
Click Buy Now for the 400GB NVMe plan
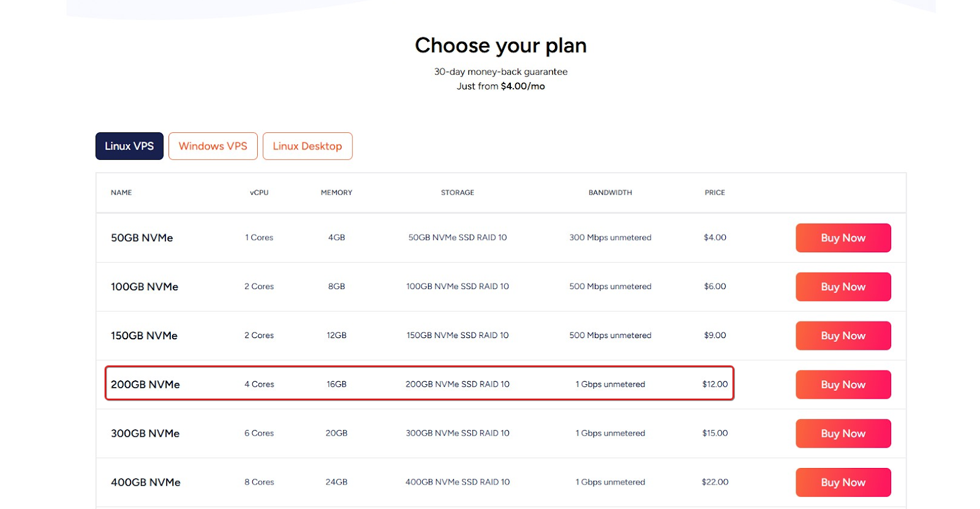[x=843, y=482]
